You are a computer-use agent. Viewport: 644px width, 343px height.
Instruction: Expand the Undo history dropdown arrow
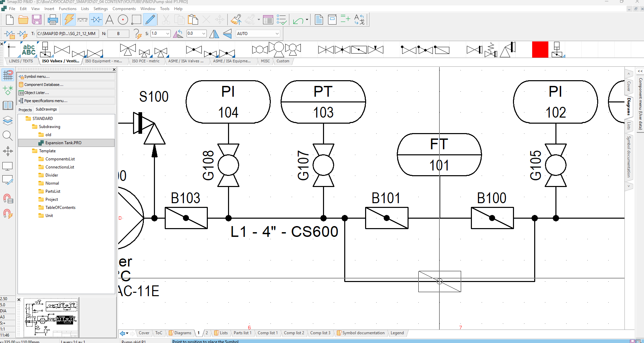(x=307, y=20)
